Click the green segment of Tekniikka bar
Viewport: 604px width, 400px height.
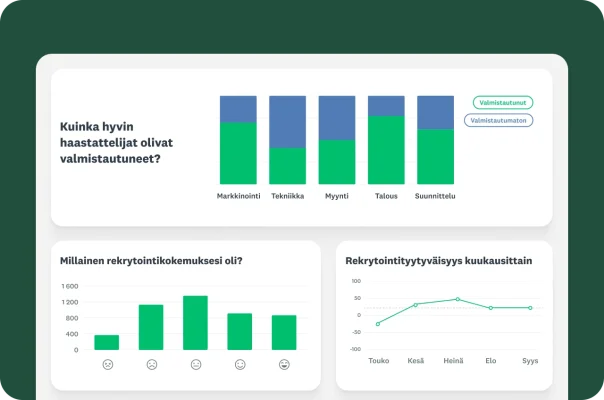(x=287, y=166)
